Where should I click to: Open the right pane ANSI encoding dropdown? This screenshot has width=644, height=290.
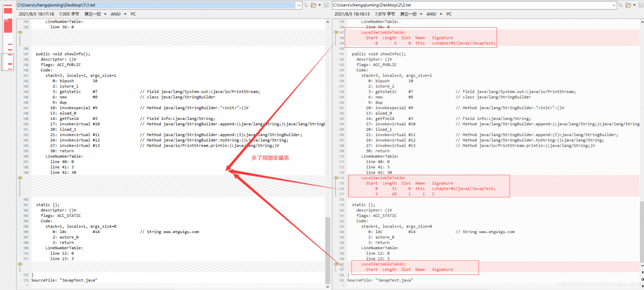[x=434, y=14]
